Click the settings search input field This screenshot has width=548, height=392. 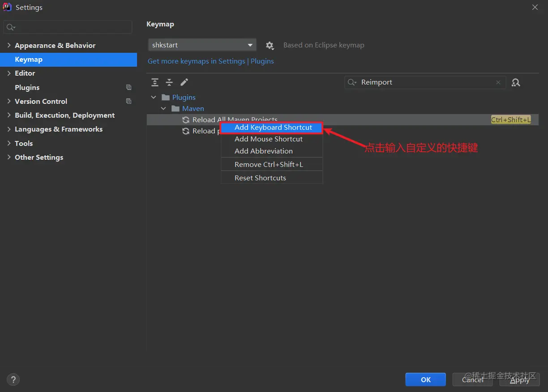tap(68, 27)
